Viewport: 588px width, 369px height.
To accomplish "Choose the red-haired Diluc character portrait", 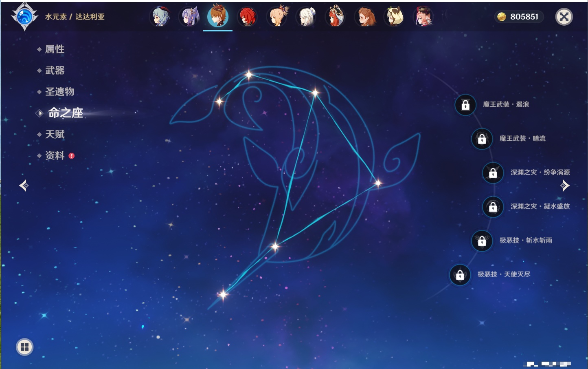I will click(x=247, y=17).
